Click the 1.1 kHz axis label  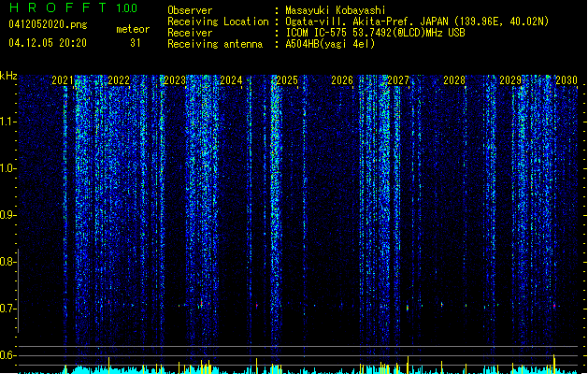pos(8,122)
